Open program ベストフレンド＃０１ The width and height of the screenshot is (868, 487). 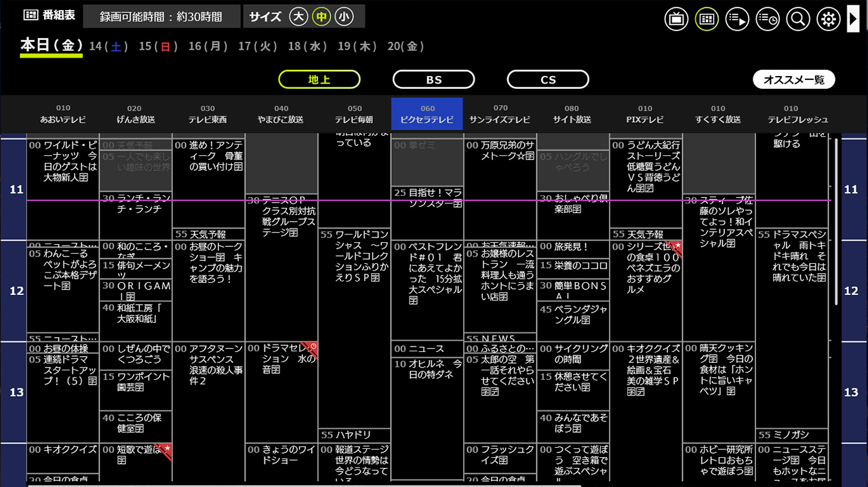(427, 291)
